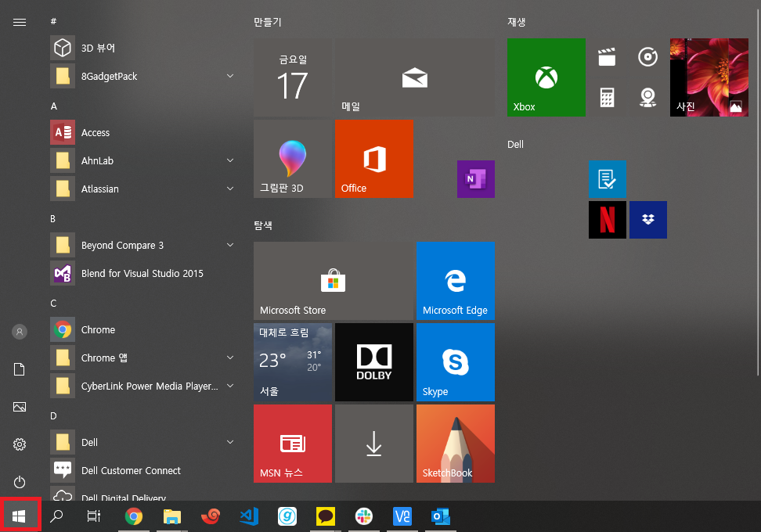Open the Dropbox tile

648,220
